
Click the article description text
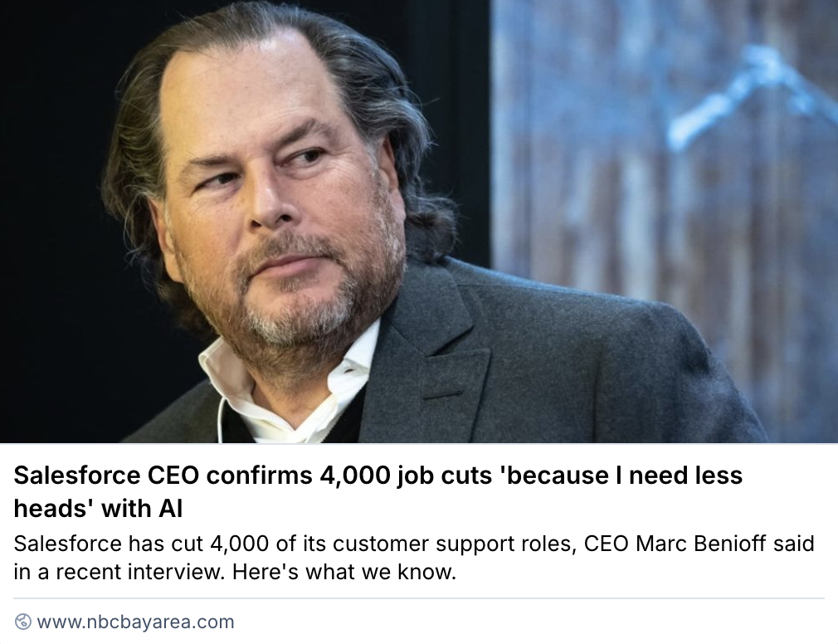pyautogui.click(x=413, y=558)
